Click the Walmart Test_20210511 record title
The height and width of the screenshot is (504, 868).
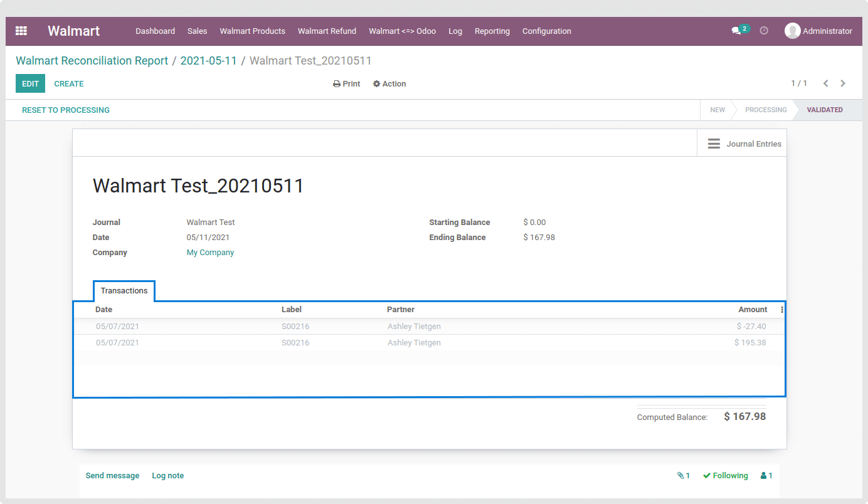[x=198, y=186]
